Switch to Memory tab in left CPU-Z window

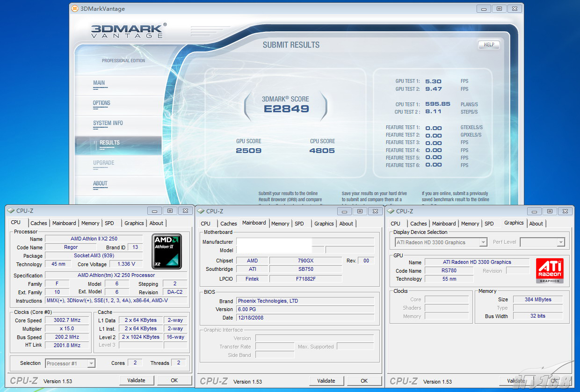[x=90, y=223]
